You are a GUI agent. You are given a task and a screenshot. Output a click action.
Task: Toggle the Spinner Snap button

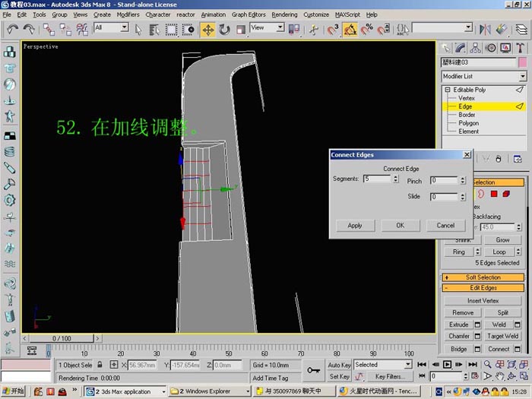pyautogui.click(x=384, y=30)
